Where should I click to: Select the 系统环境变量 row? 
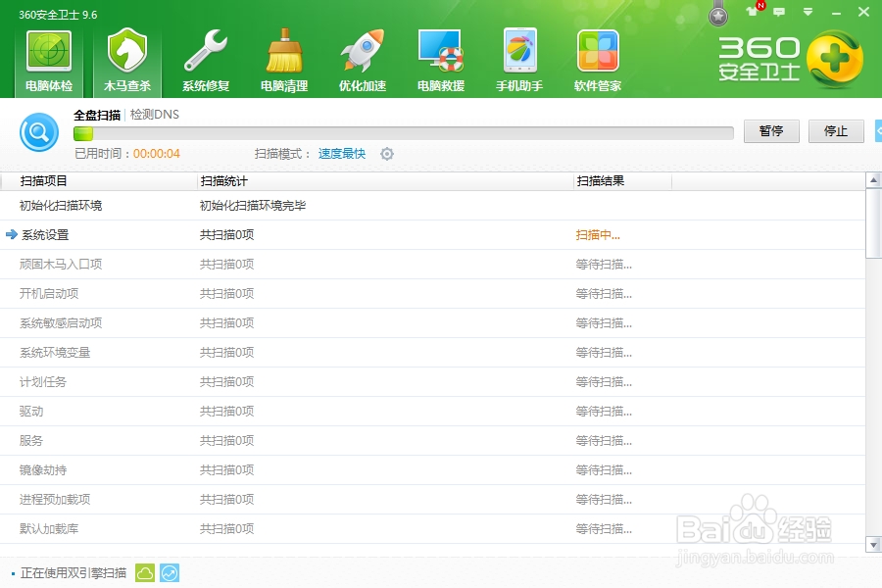pos(432,352)
